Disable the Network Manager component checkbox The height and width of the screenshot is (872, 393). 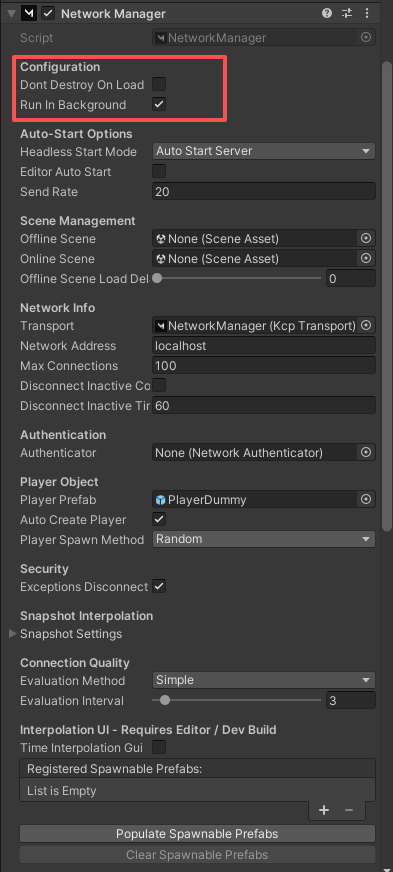tap(49, 13)
